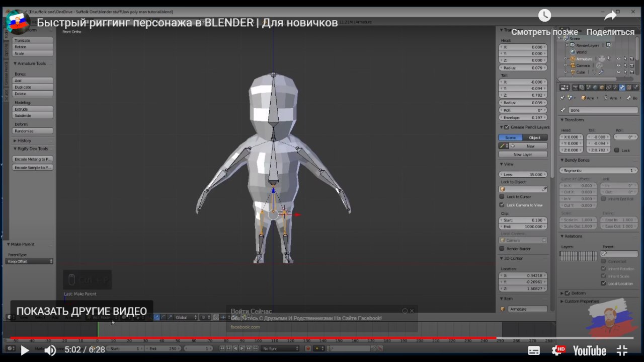Open the Armature data properties tab icon
Screen dimensions: 644x362
[615, 87]
